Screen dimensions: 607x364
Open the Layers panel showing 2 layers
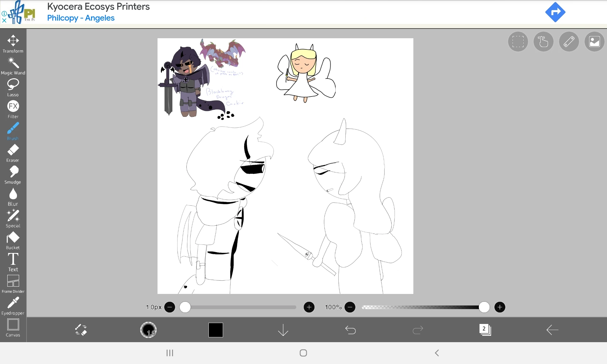tap(485, 330)
